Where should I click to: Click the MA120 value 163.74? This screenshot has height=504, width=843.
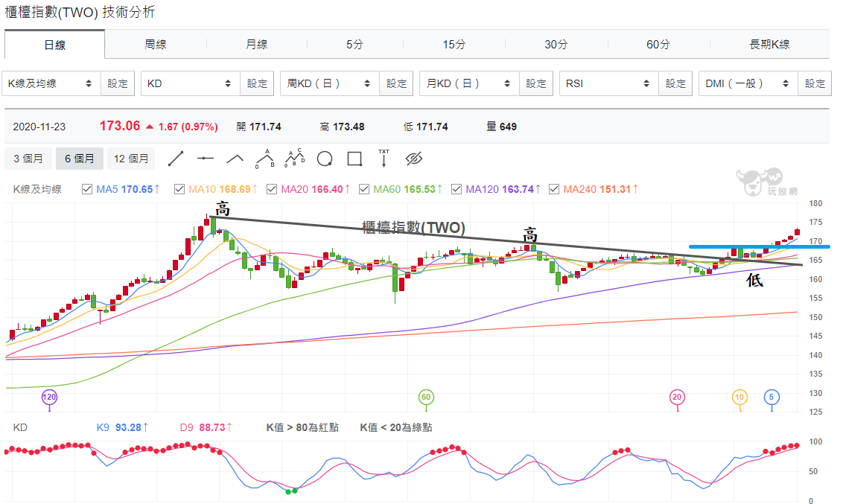coord(518,189)
